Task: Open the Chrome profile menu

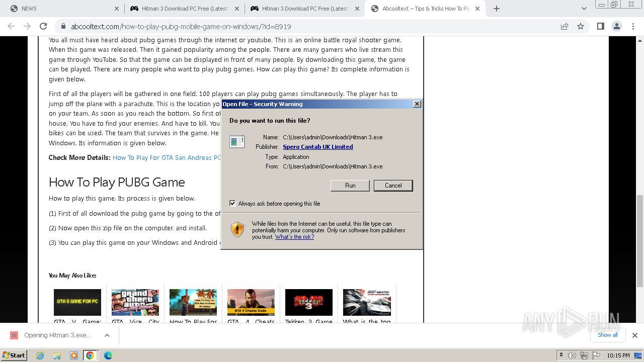Action: click(616, 26)
